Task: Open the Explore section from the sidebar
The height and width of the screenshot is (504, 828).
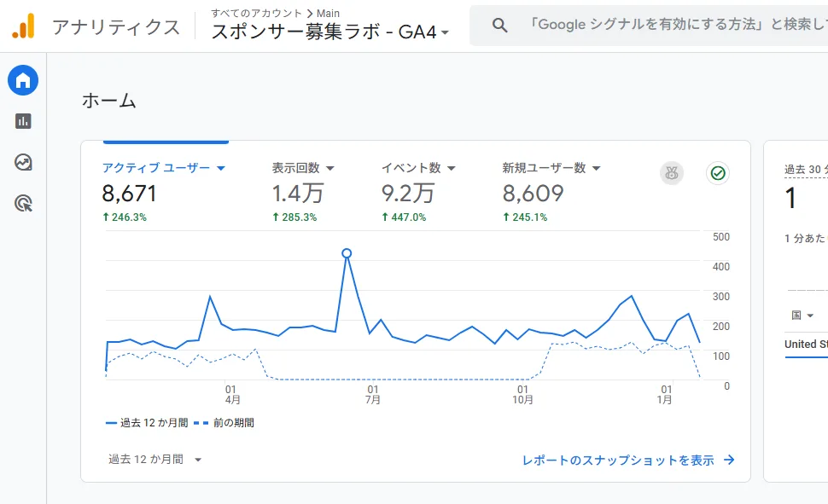Action: (x=22, y=161)
